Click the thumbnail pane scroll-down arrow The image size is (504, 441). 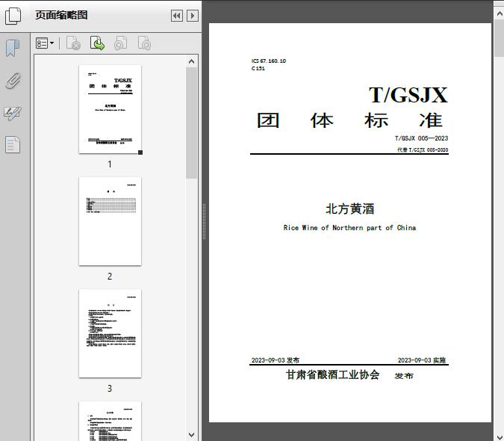point(192,435)
